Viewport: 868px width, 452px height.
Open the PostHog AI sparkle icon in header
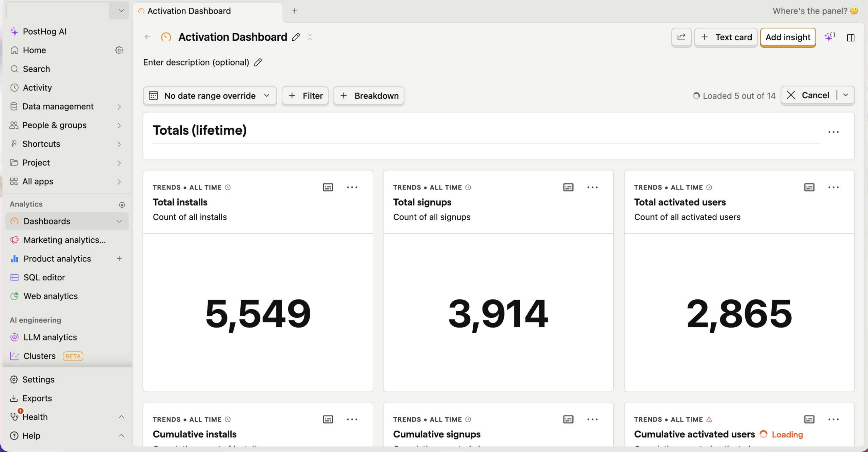point(829,37)
